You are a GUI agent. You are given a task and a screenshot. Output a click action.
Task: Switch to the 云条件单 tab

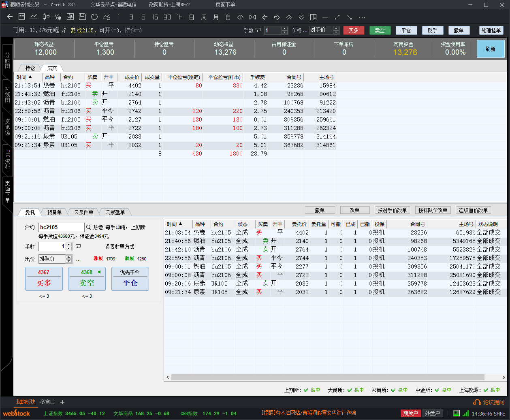[x=83, y=212]
